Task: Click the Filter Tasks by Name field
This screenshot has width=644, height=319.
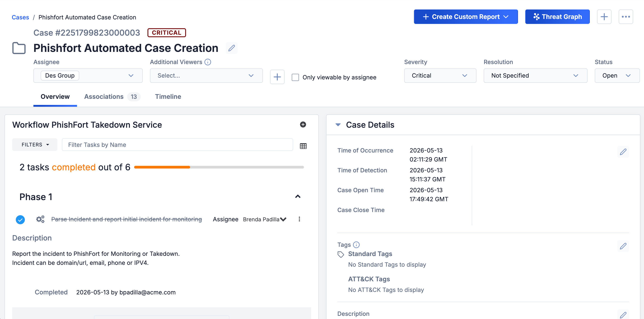Action: (x=177, y=145)
